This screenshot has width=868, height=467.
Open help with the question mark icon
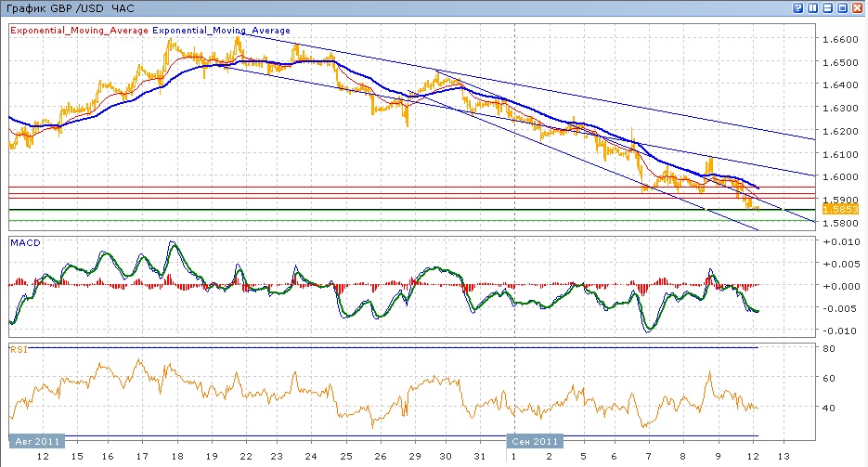click(797, 7)
